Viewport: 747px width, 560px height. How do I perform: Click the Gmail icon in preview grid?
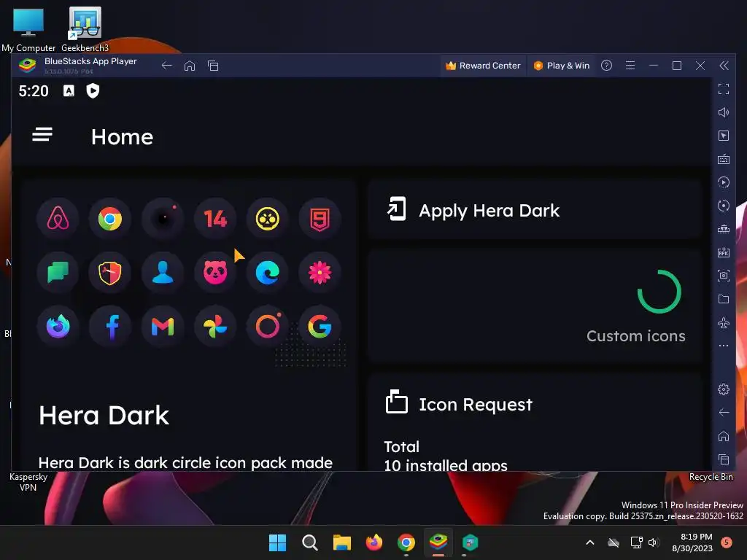[x=163, y=327]
